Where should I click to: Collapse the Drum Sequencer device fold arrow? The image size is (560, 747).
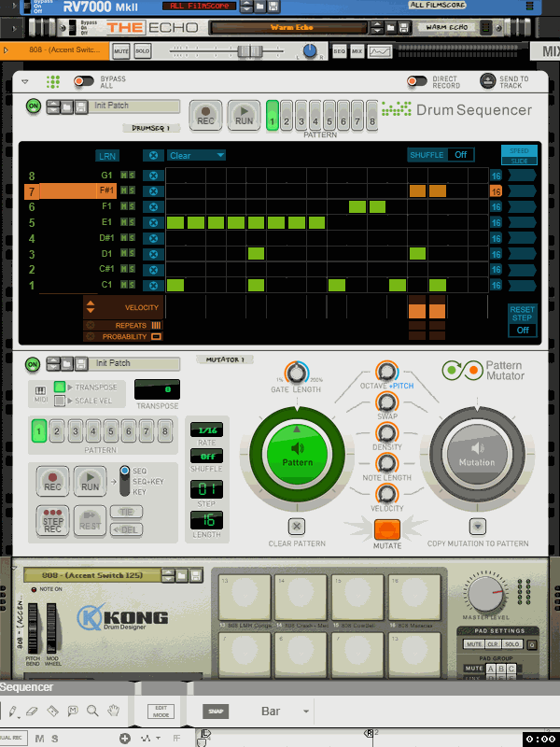[x=25, y=81]
